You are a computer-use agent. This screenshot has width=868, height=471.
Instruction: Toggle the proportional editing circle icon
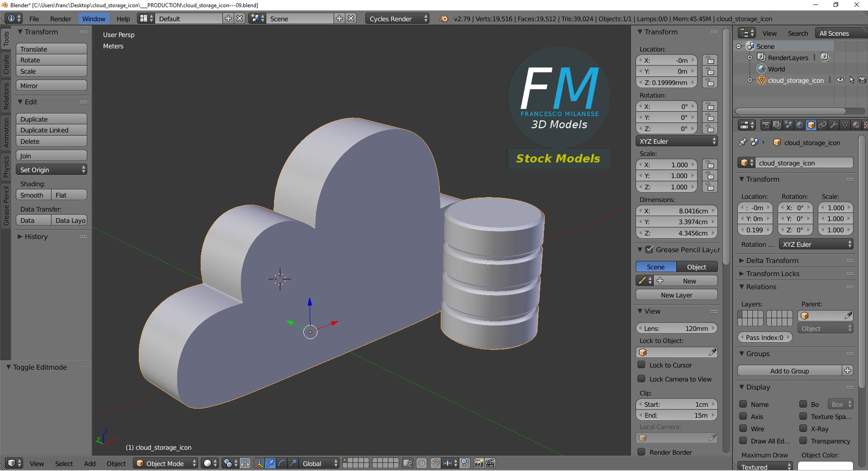[421, 463]
